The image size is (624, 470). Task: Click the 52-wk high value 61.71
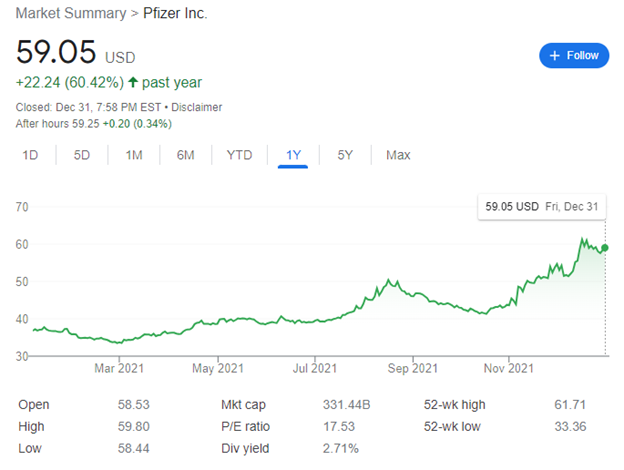point(570,405)
